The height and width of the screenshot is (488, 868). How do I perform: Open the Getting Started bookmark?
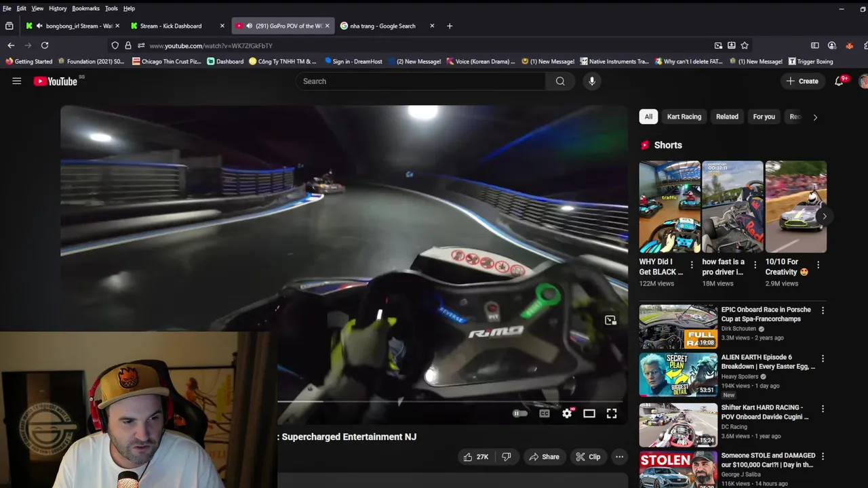(28, 61)
